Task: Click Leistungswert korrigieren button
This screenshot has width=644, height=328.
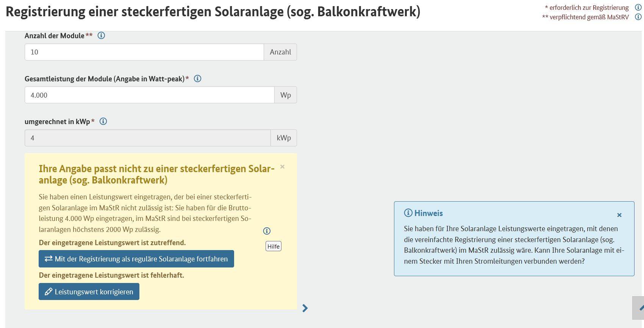Action: 89,292
